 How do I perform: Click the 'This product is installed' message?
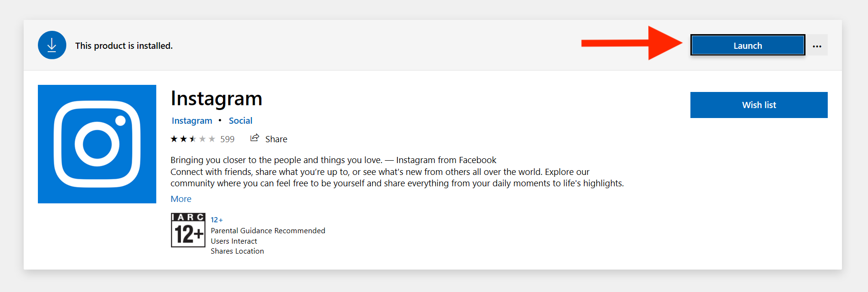click(124, 46)
